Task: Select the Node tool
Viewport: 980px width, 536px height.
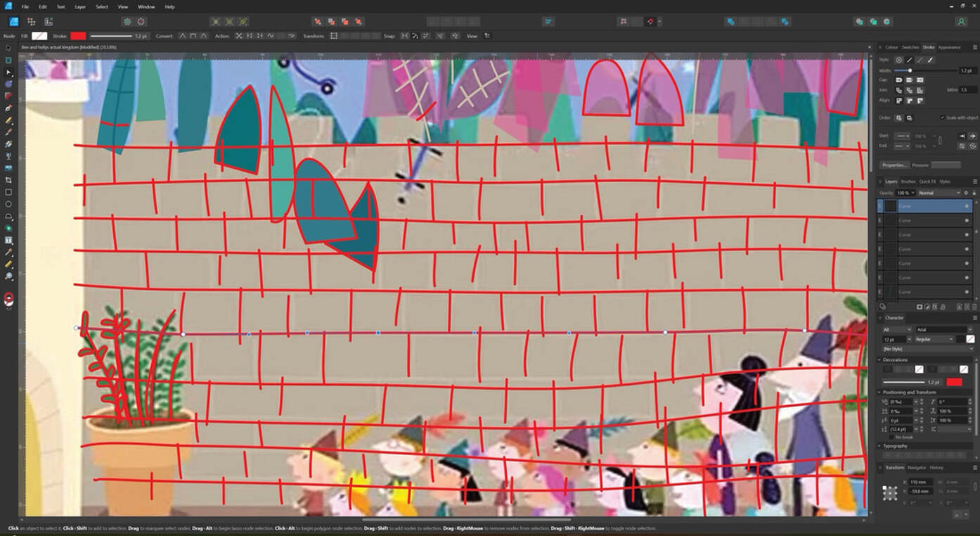Action: tap(8, 72)
